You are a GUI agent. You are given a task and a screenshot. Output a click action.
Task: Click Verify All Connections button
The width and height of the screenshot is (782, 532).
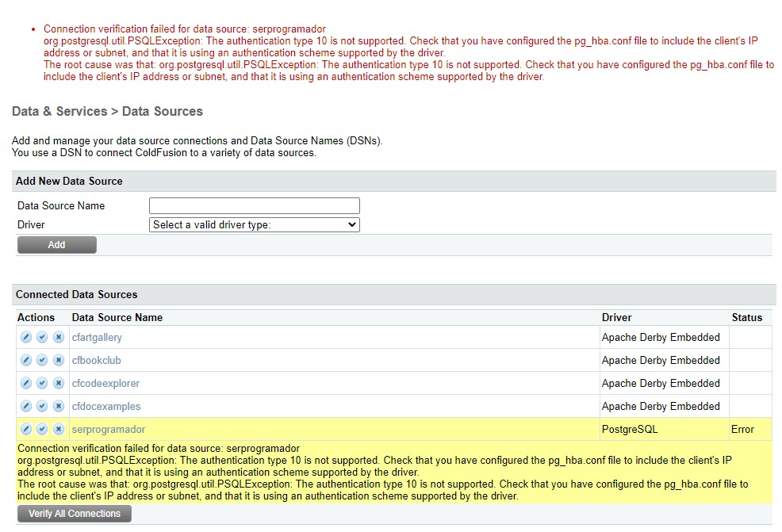coord(75,514)
